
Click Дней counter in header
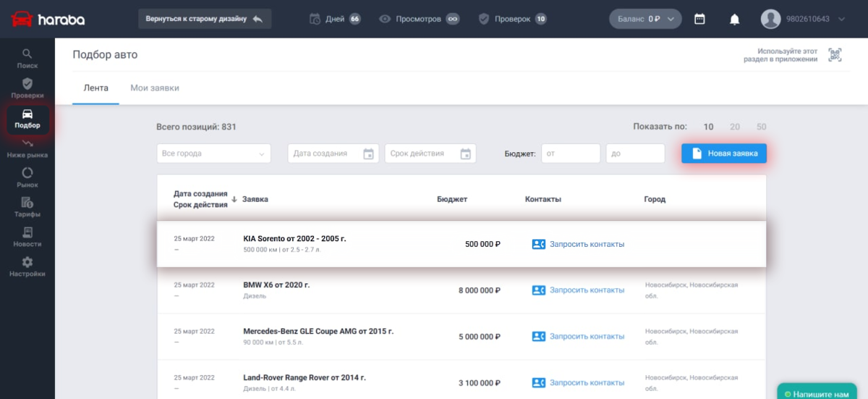(335, 19)
